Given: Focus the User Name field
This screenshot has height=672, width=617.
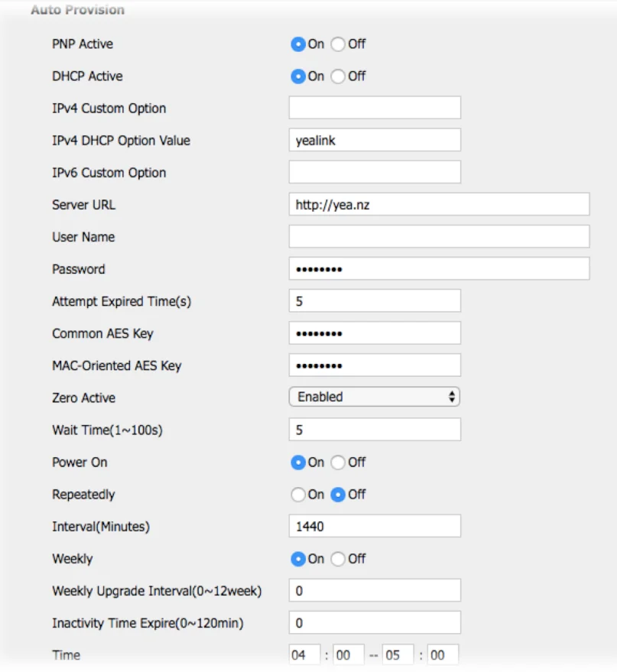Looking at the screenshot, I should (x=440, y=236).
